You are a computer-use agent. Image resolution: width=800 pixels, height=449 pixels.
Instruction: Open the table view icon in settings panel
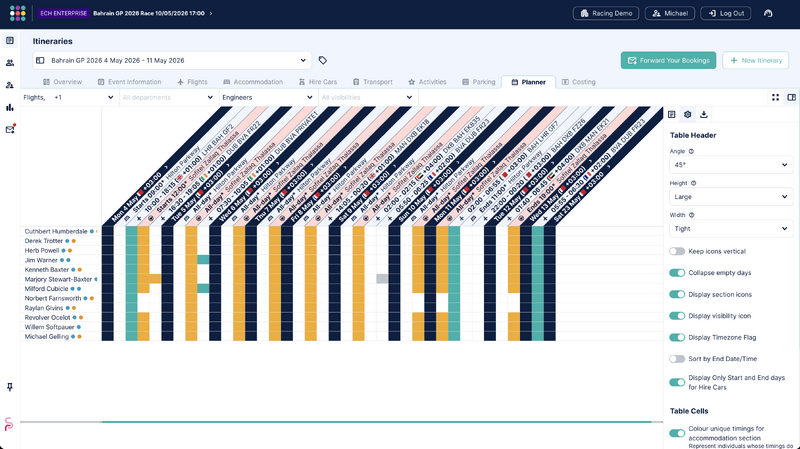671,114
